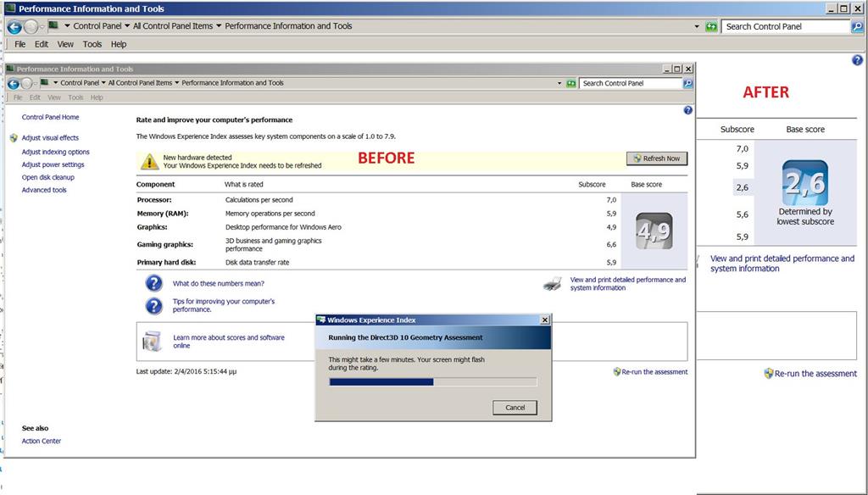Open the Action Center link
This screenshot has width=868, height=495.
[42, 442]
